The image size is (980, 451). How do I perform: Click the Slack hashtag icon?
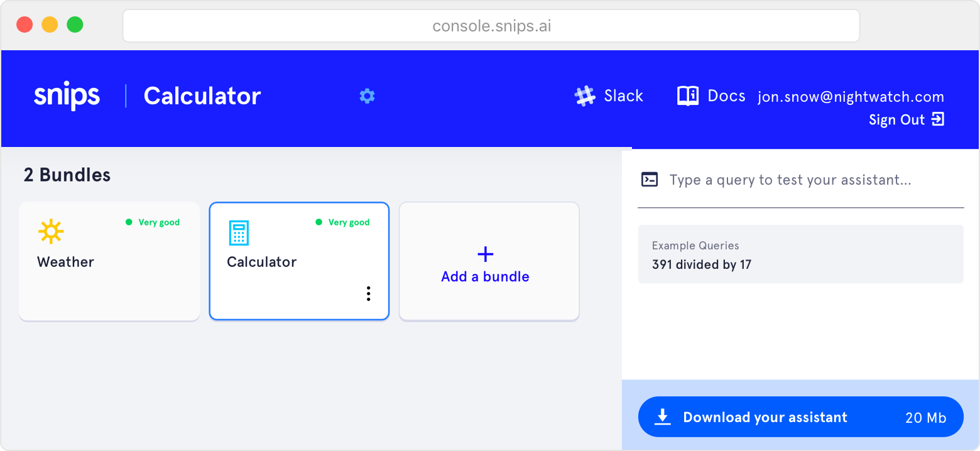[x=585, y=96]
